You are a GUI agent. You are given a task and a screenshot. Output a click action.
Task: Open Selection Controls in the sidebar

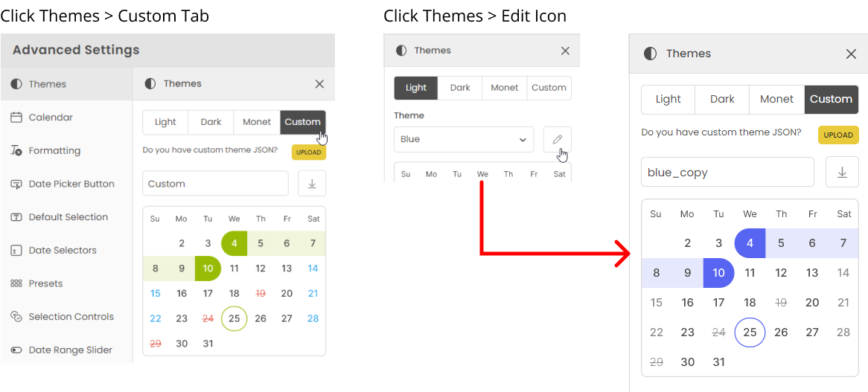click(71, 317)
